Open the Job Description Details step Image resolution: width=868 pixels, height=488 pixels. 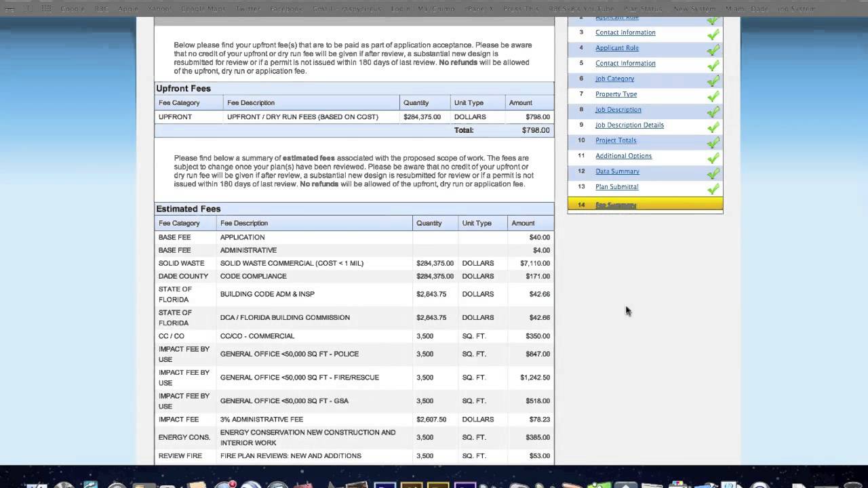tap(629, 125)
